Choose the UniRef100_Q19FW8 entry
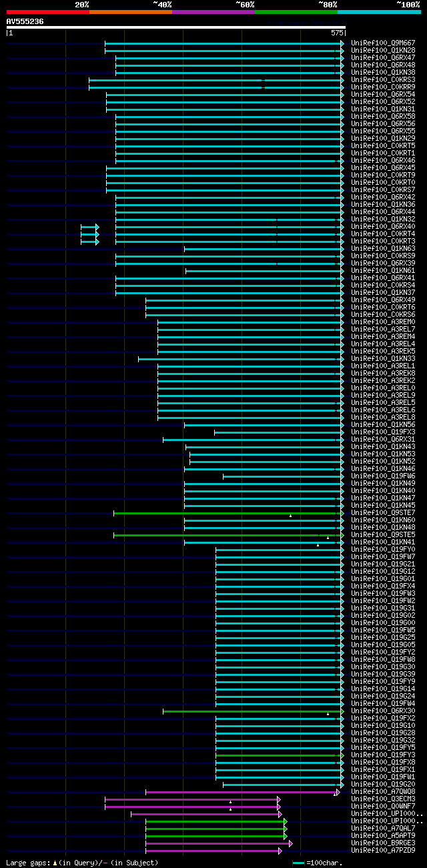 383,660
